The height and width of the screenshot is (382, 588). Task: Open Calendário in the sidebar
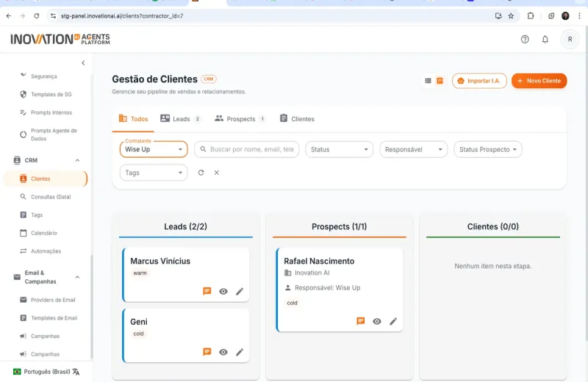(x=44, y=233)
